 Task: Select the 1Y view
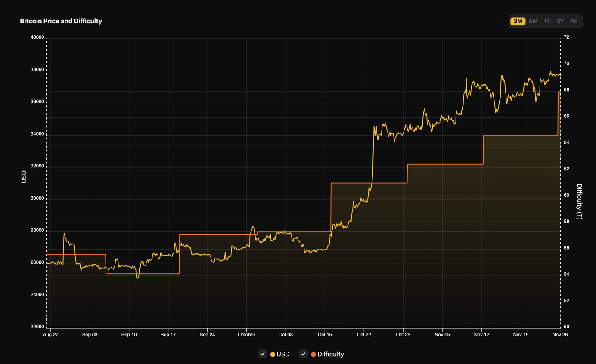click(x=546, y=21)
